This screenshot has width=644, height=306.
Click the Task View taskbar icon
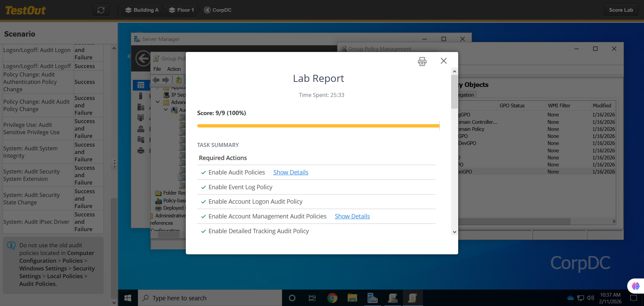[312, 298]
